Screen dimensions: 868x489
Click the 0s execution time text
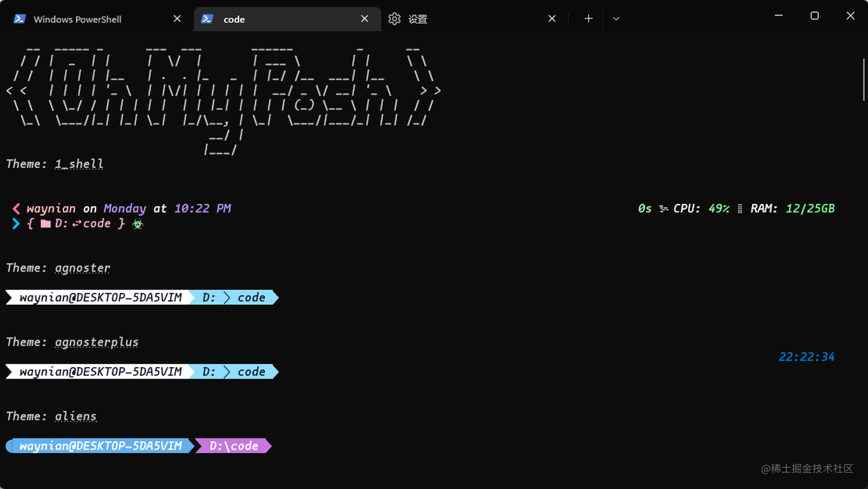tap(644, 208)
